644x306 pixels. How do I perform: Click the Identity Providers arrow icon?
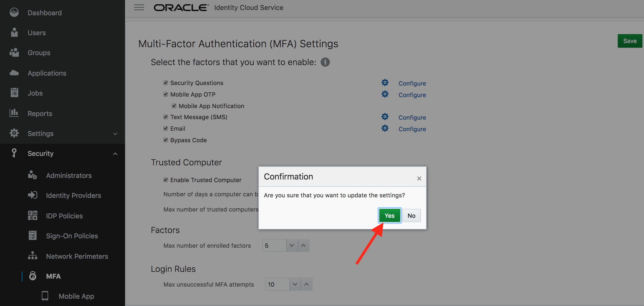33,195
